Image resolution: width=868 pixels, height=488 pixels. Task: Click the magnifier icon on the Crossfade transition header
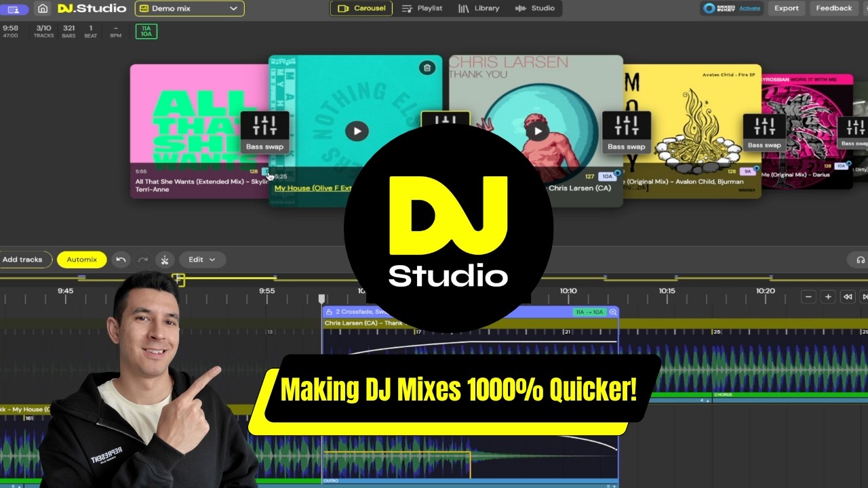[613, 312]
